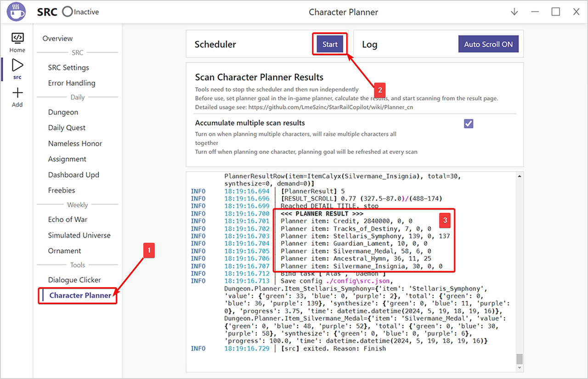Select Nameless Honor task
This screenshot has width=588, height=379.
tap(75, 144)
